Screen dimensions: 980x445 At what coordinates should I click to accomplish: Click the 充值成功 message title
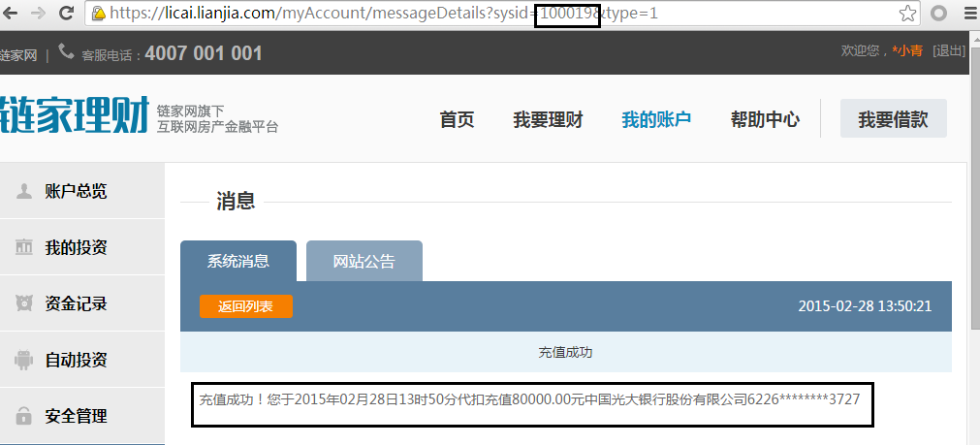[566, 353]
